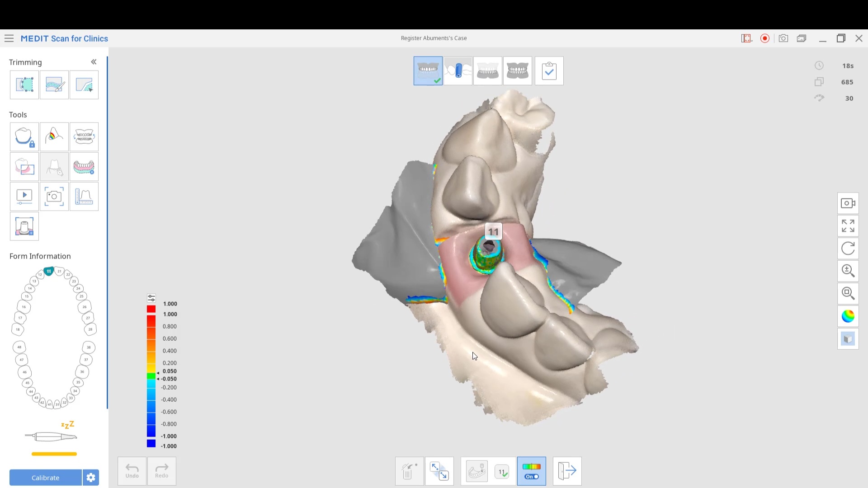Open the measurement ruler tool
The width and height of the screenshot is (868, 488).
click(84, 197)
